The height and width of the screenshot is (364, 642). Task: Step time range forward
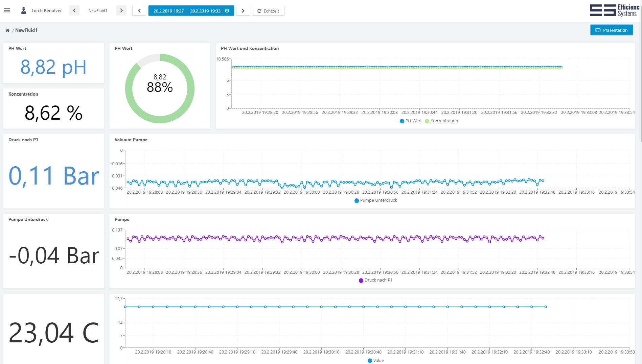243,11
